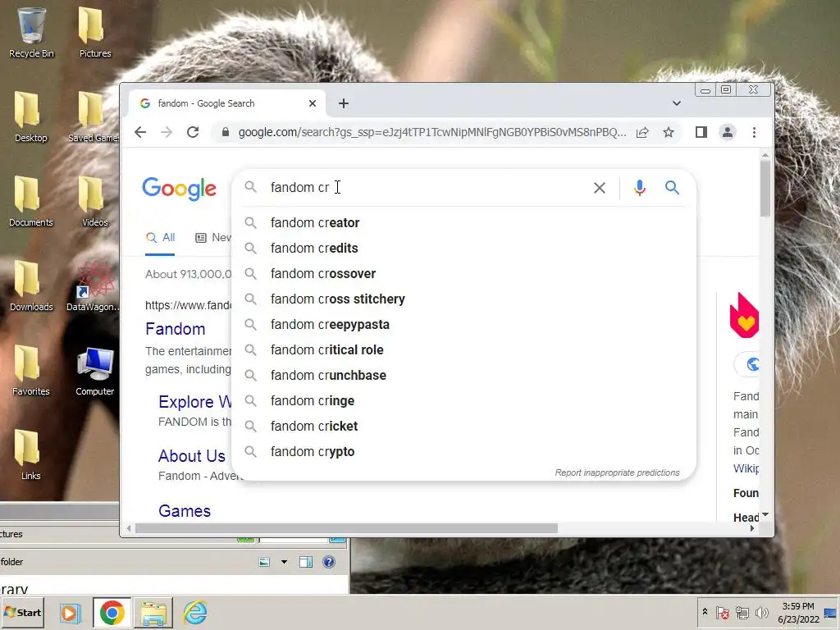Select the Documents desktop folder
This screenshot has height=630, width=840.
[30, 202]
